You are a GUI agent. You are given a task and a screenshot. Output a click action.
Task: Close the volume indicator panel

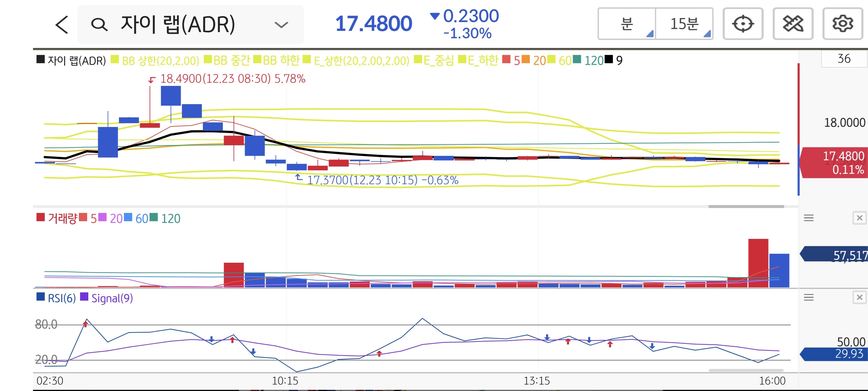click(x=859, y=218)
